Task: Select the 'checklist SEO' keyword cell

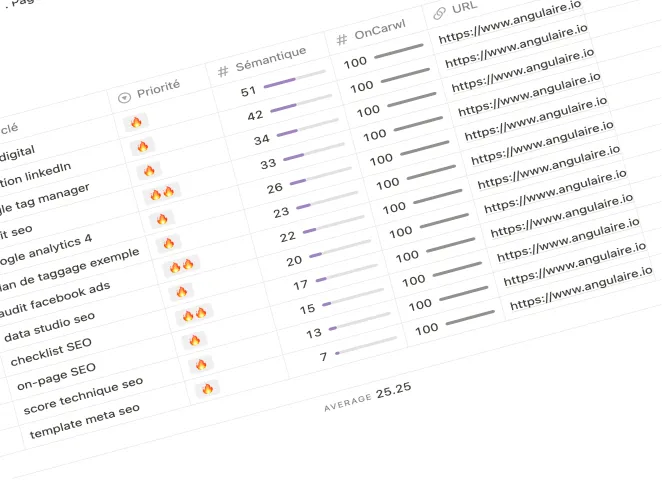Action: [x=51, y=352]
